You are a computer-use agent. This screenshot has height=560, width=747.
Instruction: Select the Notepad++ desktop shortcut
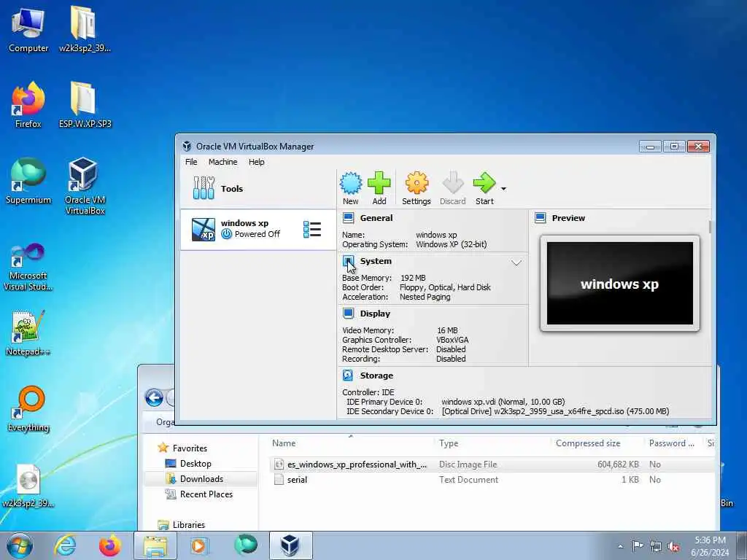click(x=28, y=333)
